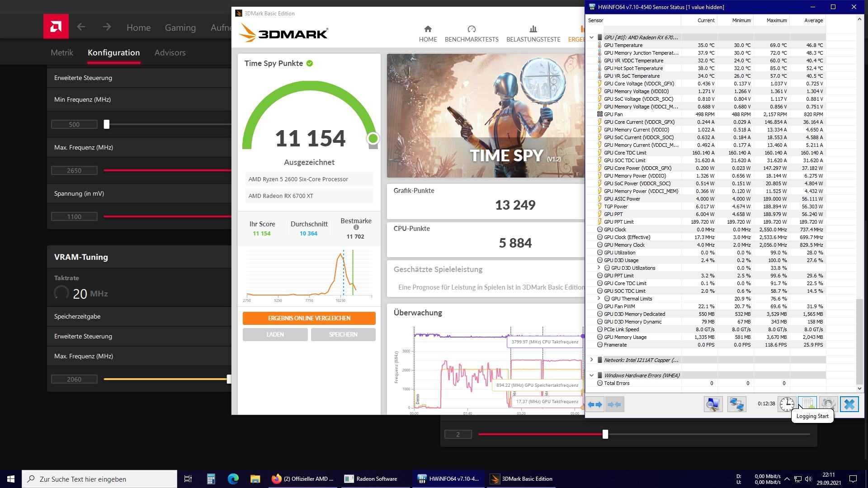Open HWiNFO sensor settings gear
The width and height of the screenshot is (868, 488).
tap(828, 404)
